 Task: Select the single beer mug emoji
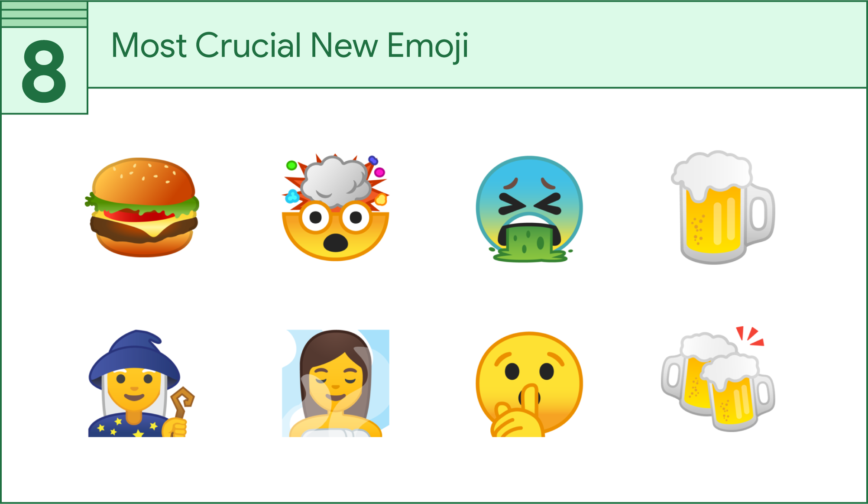click(722, 207)
